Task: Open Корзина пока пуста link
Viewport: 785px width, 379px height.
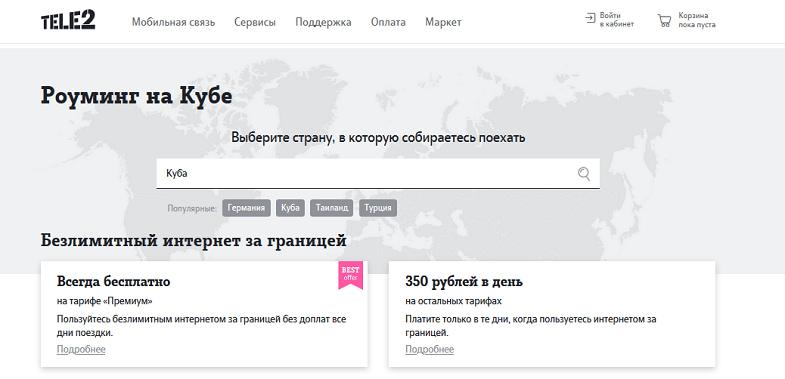Action: [696, 20]
